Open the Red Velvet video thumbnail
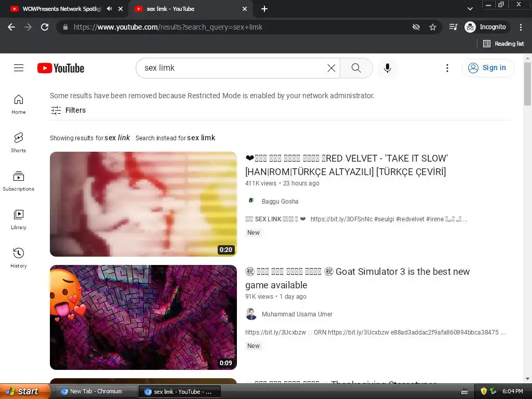This screenshot has height=399, width=532. 143,204
